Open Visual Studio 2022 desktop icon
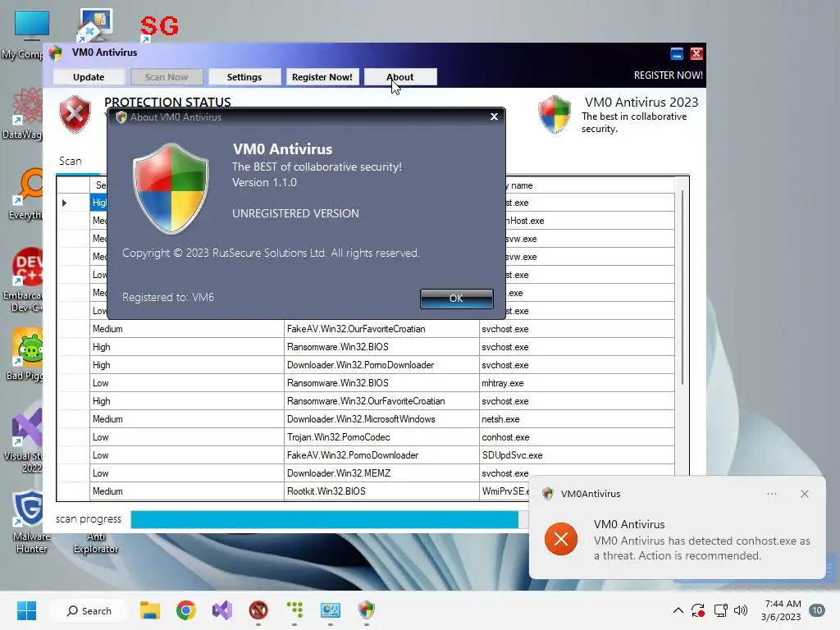 tap(25, 441)
